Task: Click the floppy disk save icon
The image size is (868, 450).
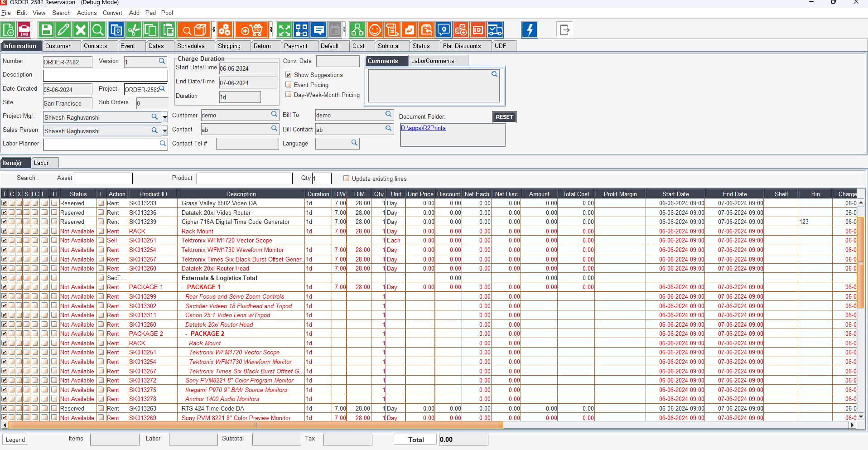Action: pyautogui.click(x=46, y=30)
